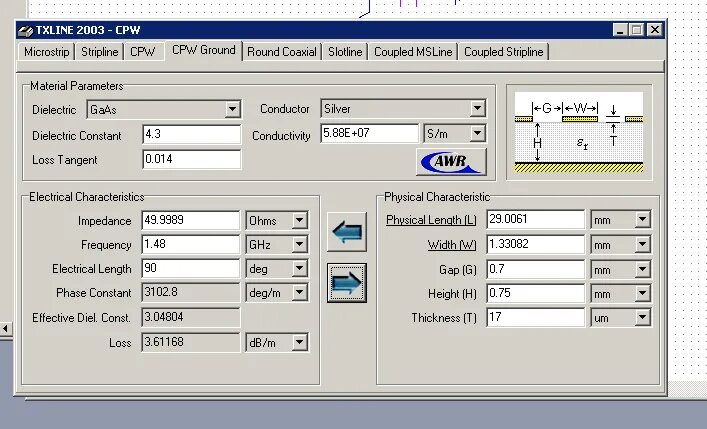Viewport: 707px width, 429px height.
Task: Select the CPW Ground tab
Action: [x=204, y=50]
